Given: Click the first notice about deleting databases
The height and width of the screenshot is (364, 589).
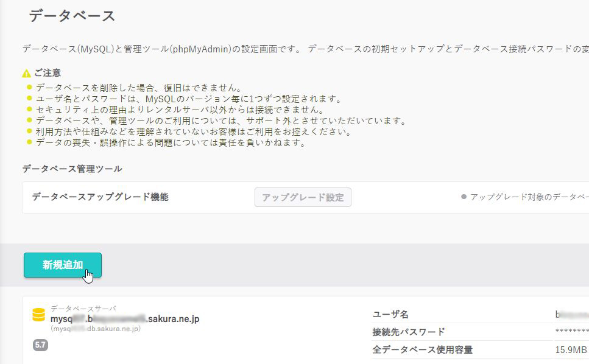Looking at the screenshot, I should click(x=138, y=88).
